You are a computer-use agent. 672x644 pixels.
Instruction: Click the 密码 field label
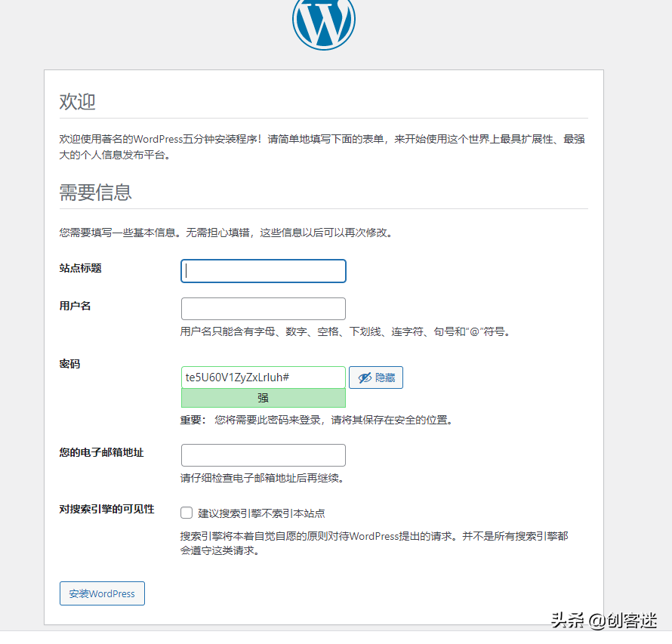click(x=70, y=363)
